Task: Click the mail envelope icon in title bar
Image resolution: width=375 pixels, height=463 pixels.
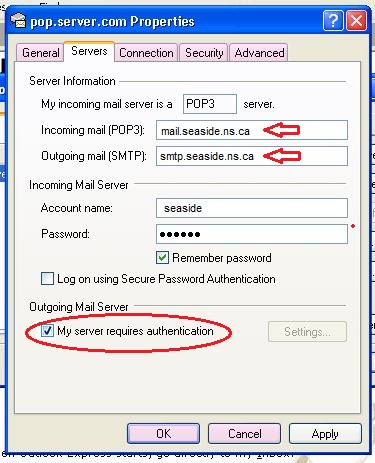Action: pyautogui.click(x=19, y=21)
